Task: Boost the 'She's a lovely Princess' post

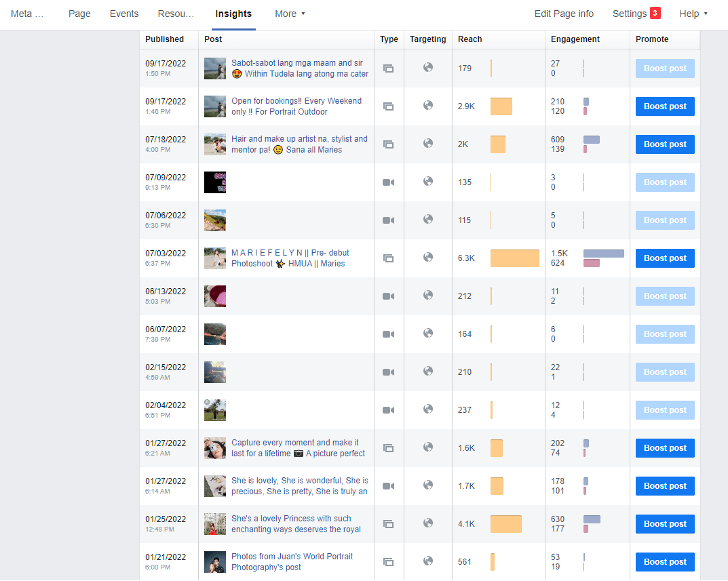Action: [665, 524]
